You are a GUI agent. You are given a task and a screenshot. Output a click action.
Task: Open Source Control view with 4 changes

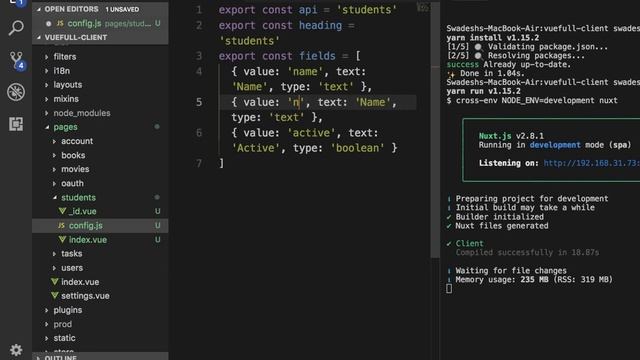[x=16, y=60]
